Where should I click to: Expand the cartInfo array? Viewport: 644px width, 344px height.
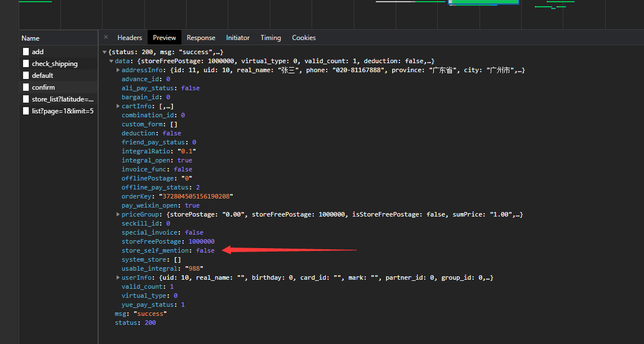pyautogui.click(x=118, y=106)
